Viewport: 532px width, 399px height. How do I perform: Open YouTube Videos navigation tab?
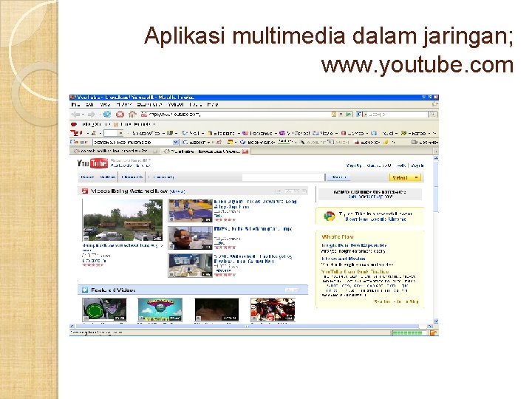point(108,177)
